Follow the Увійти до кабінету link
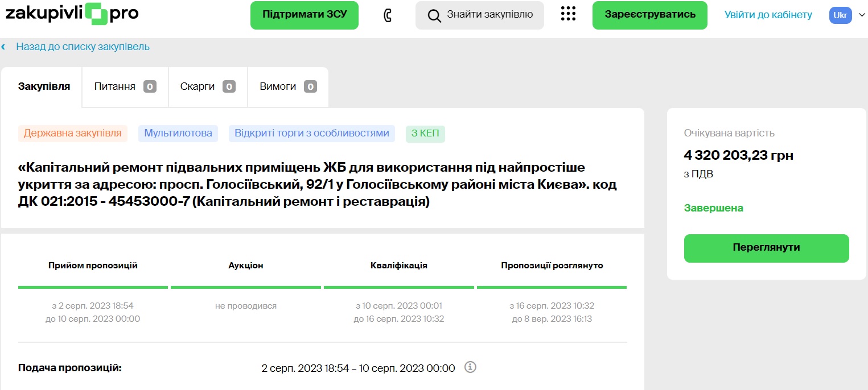 click(768, 15)
